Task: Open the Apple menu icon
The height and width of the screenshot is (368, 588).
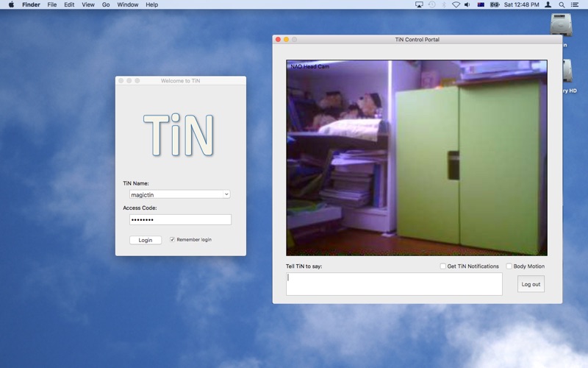Action: click(11, 4)
